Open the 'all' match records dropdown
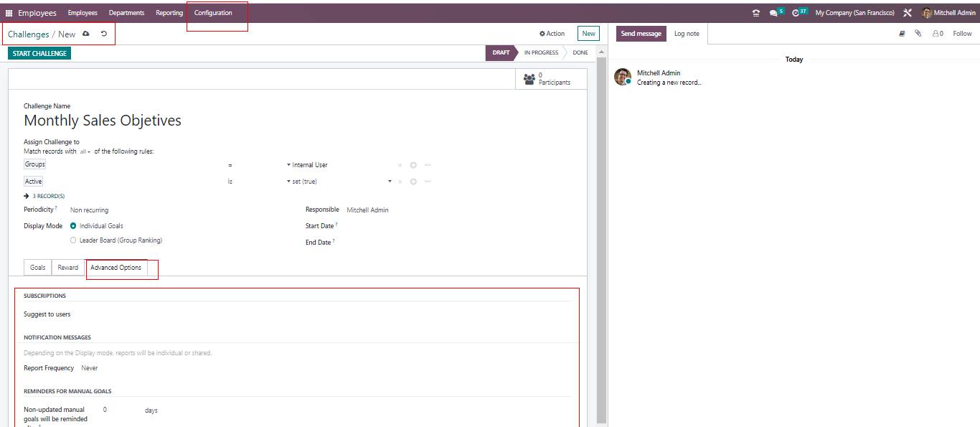The width and height of the screenshot is (980, 427). [85, 151]
